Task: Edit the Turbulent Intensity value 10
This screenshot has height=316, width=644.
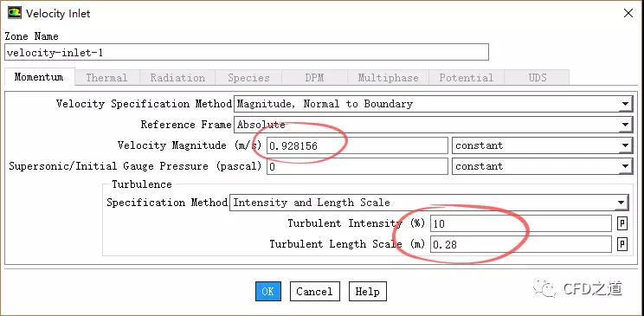Action: tap(521, 223)
